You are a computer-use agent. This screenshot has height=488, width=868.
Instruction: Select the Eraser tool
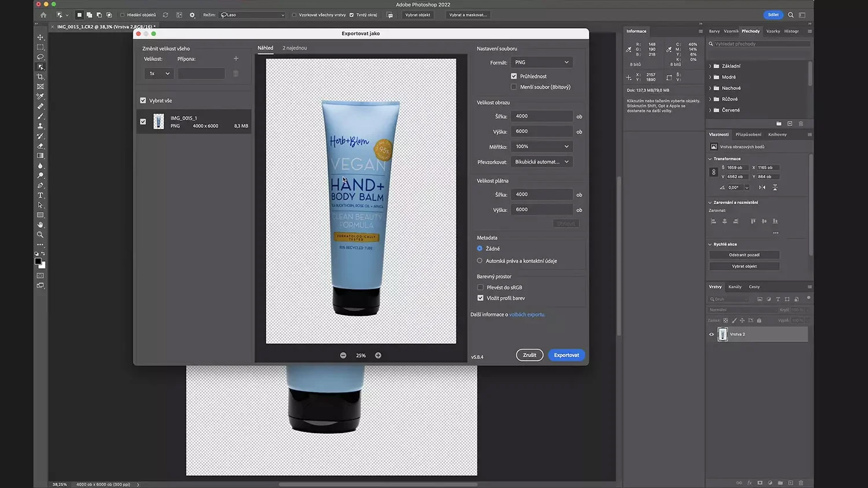coord(41,146)
